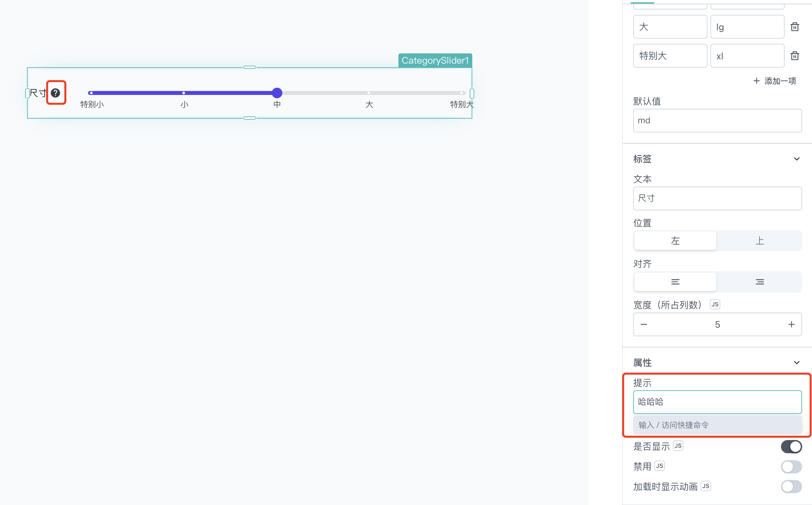Toggle JS mode for 加载时显示动画
The height and width of the screenshot is (505, 812).
(706, 486)
